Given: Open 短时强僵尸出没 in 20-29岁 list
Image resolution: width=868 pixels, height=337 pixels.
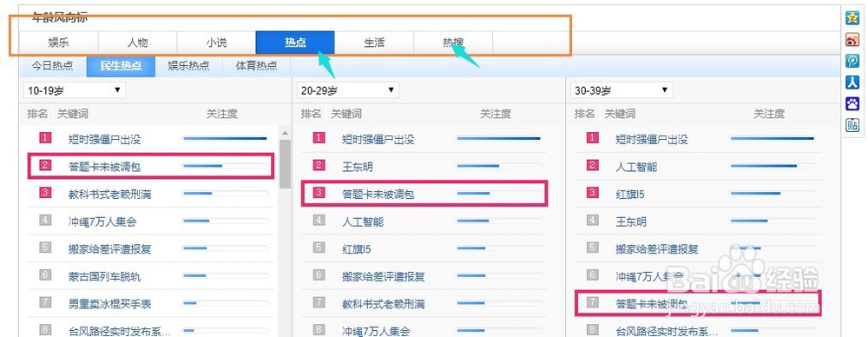Looking at the screenshot, I should (x=378, y=140).
